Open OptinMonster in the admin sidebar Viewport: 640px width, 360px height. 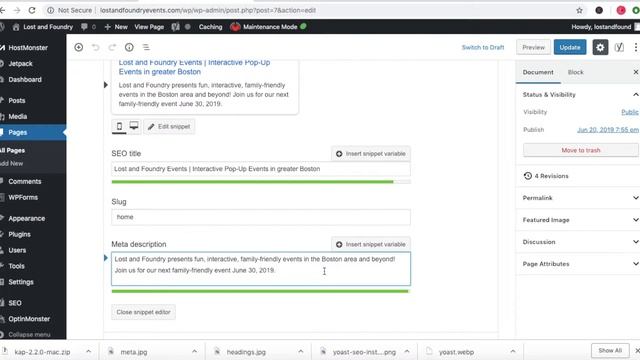(29, 319)
